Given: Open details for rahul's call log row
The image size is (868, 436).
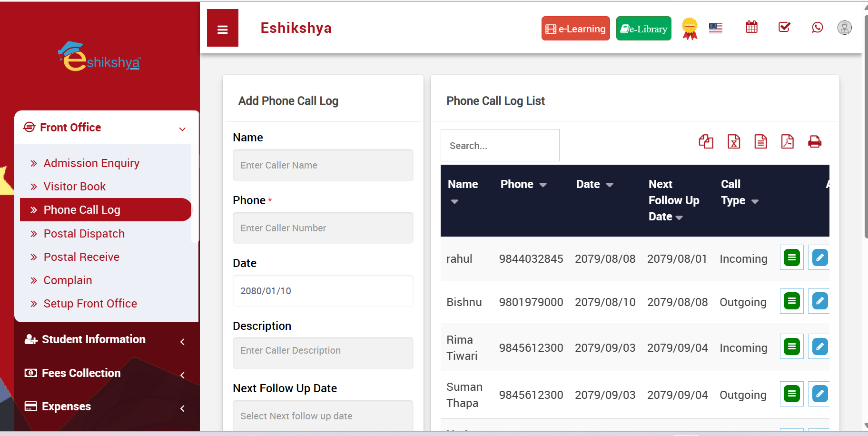Looking at the screenshot, I should click(791, 258).
